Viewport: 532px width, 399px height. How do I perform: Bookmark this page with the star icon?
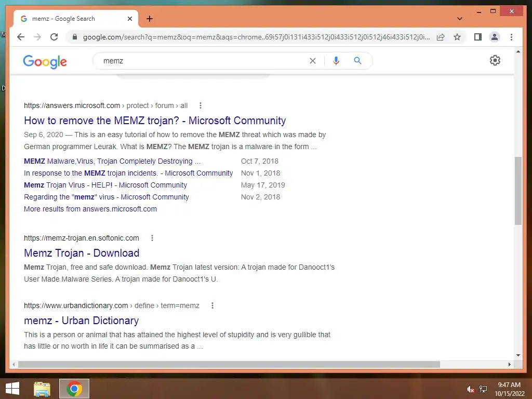click(x=457, y=37)
